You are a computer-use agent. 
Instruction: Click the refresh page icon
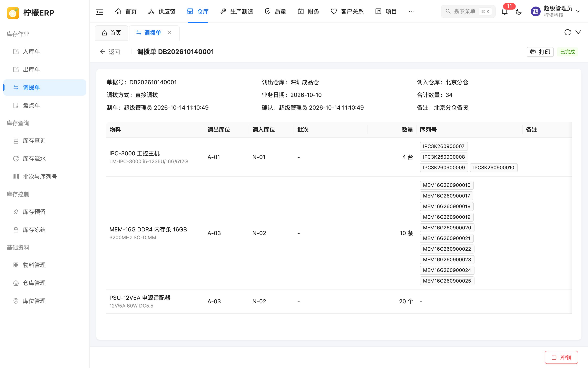(x=567, y=32)
